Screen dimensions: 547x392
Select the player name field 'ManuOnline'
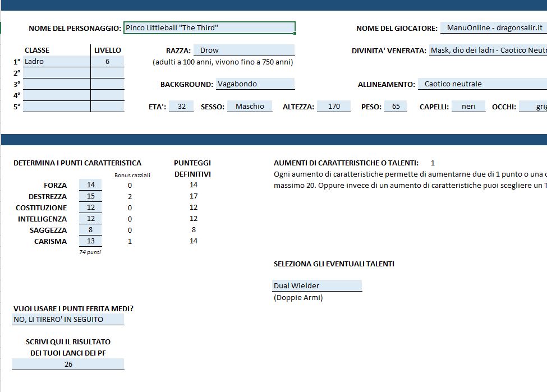pos(493,28)
